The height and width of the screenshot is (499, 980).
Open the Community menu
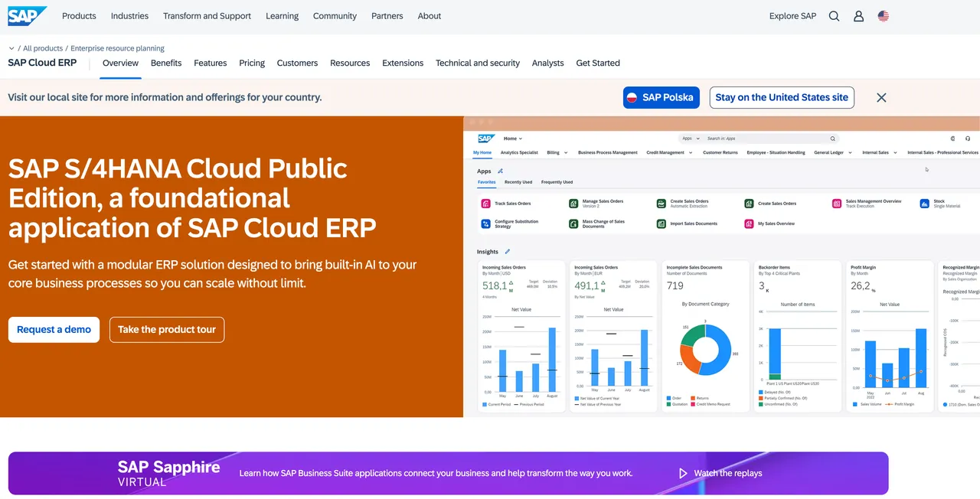click(335, 16)
